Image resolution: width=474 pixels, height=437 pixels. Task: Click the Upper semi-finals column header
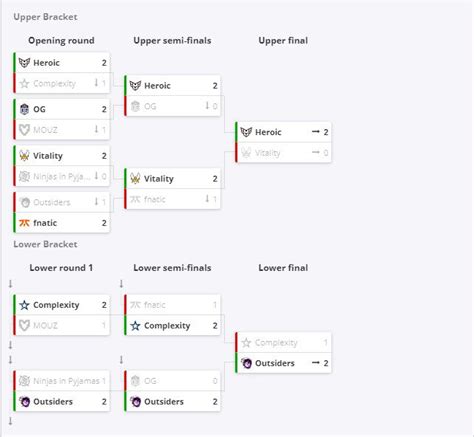pyautogui.click(x=172, y=41)
